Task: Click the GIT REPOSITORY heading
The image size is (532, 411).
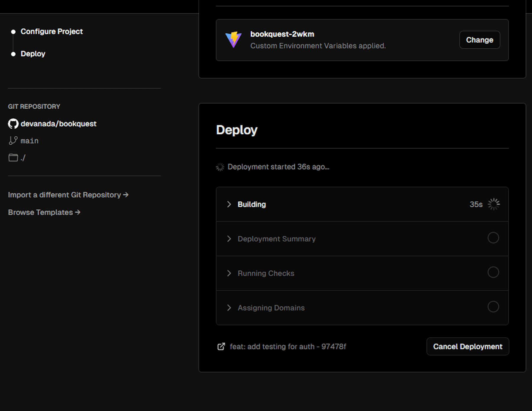Action: [x=34, y=107]
